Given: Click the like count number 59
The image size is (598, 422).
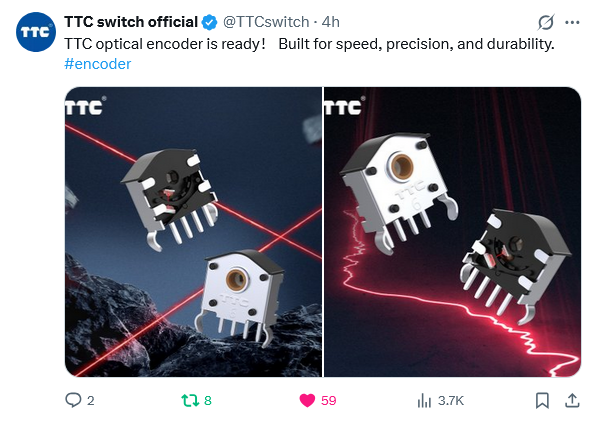Looking at the screenshot, I should (x=328, y=401).
